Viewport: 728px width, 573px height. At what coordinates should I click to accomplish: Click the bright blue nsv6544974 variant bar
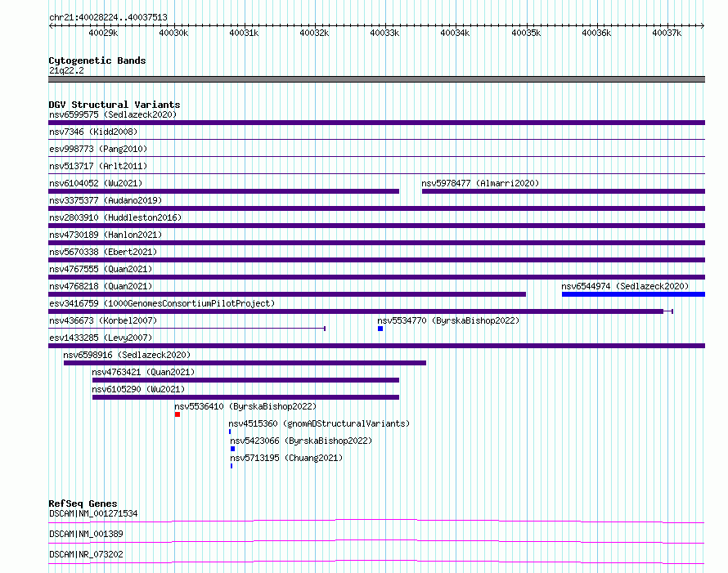click(633, 294)
